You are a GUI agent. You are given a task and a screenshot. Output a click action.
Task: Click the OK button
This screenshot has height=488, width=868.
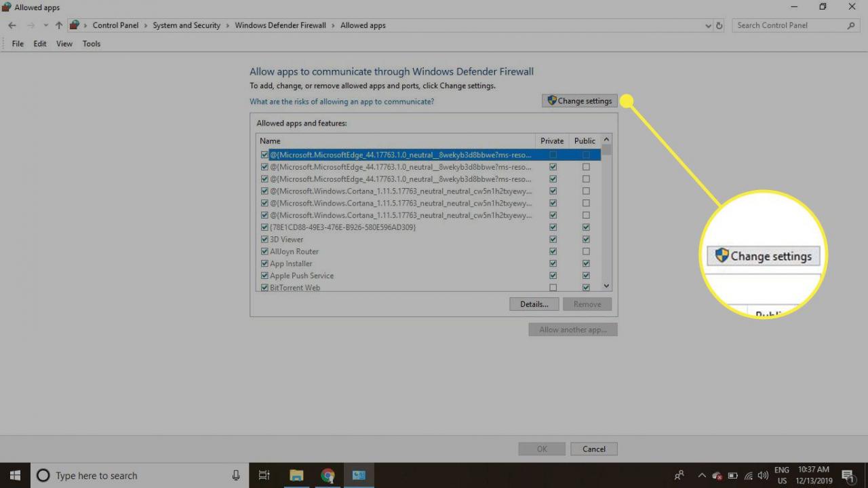[542, 449]
